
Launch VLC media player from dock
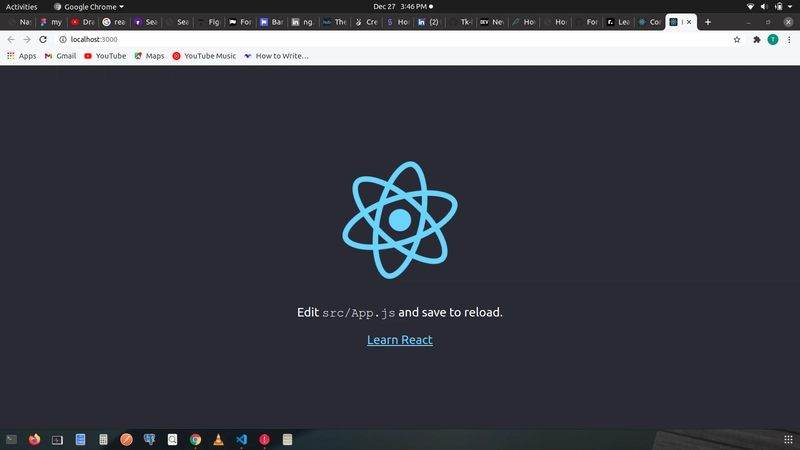coord(218,439)
